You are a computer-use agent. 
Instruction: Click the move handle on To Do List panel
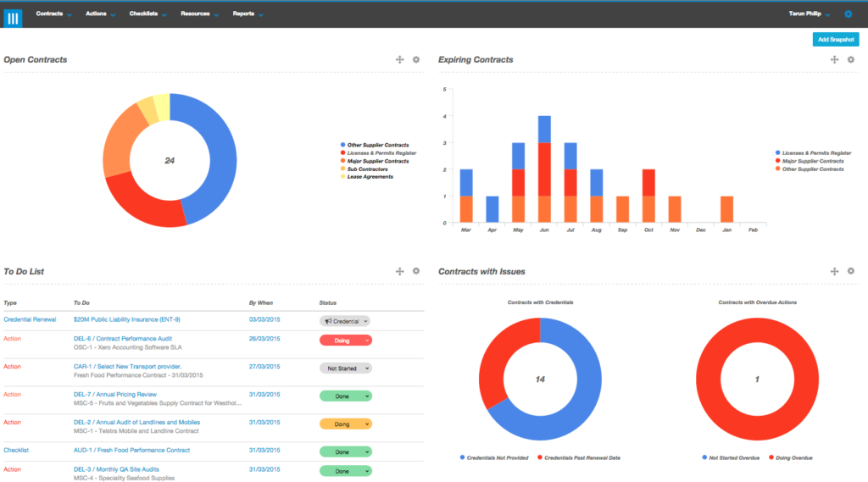(x=399, y=271)
